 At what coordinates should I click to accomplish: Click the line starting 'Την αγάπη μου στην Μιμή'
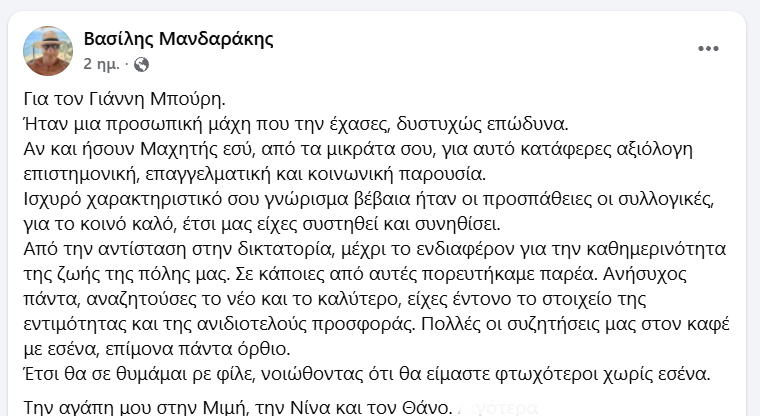(238, 408)
